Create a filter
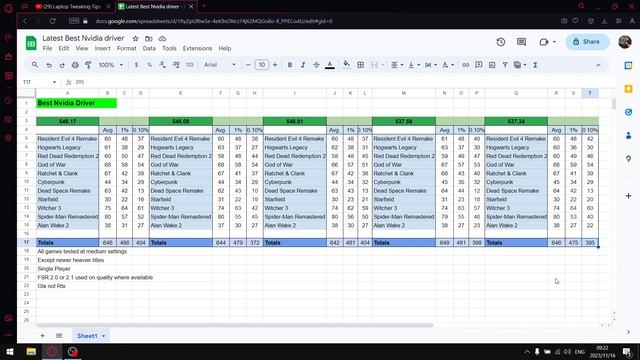640x360 pixels. tap(505, 65)
